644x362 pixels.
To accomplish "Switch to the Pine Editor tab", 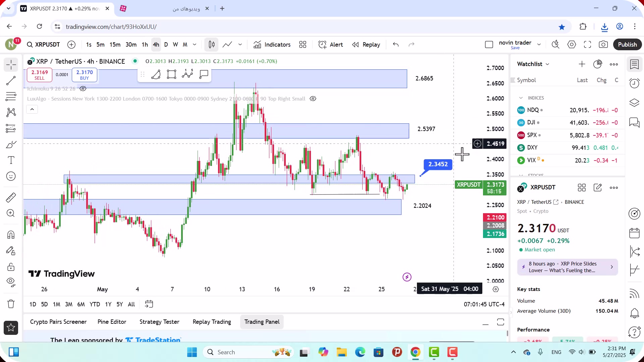I will point(112,322).
